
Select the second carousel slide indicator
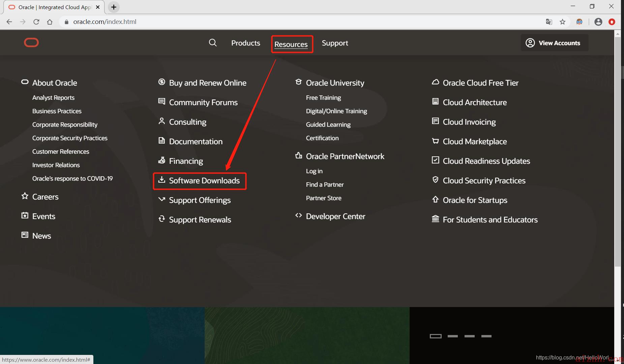[x=452, y=336]
